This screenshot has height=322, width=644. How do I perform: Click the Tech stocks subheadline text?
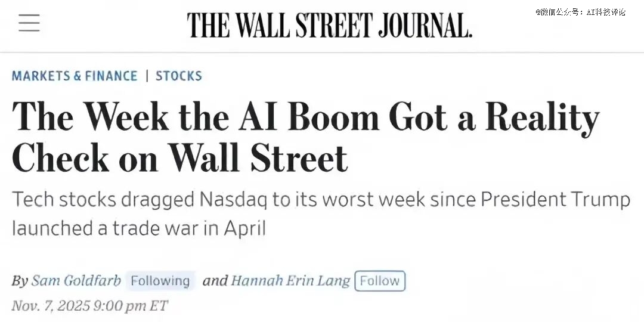pyautogui.click(x=321, y=199)
